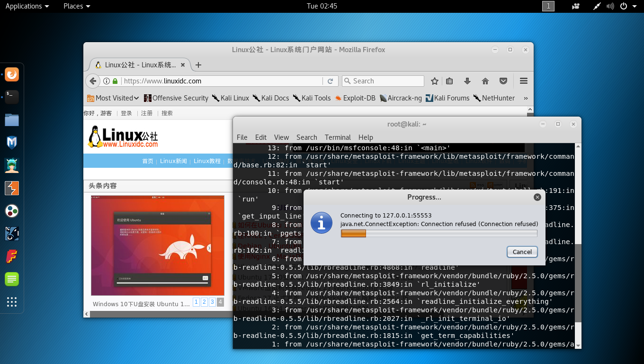644x364 pixels.
Task: Cancel the connection progress dialog
Action: (522, 252)
